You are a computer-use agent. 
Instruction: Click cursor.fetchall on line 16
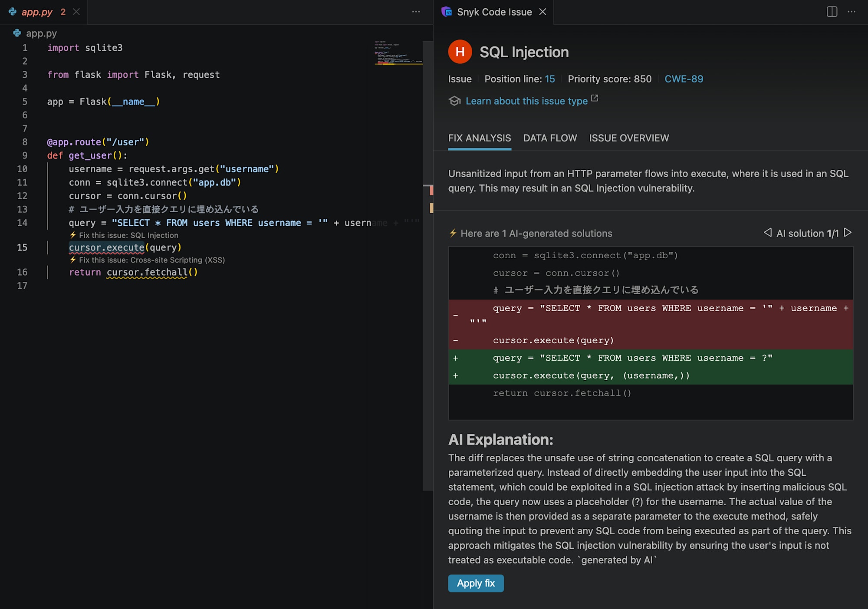[x=147, y=272]
